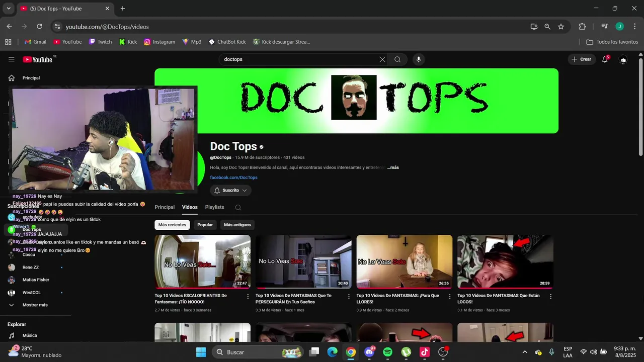Click the Crear button
This screenshot has width=644, height=362.
(581, 59)
